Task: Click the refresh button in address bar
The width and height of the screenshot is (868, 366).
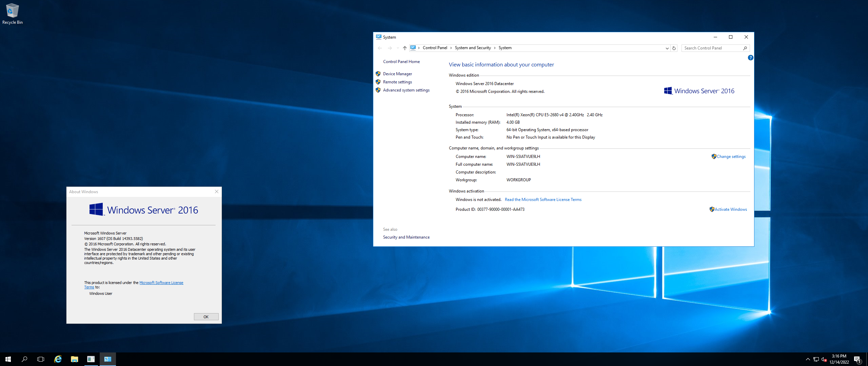Action: (674, 48)
